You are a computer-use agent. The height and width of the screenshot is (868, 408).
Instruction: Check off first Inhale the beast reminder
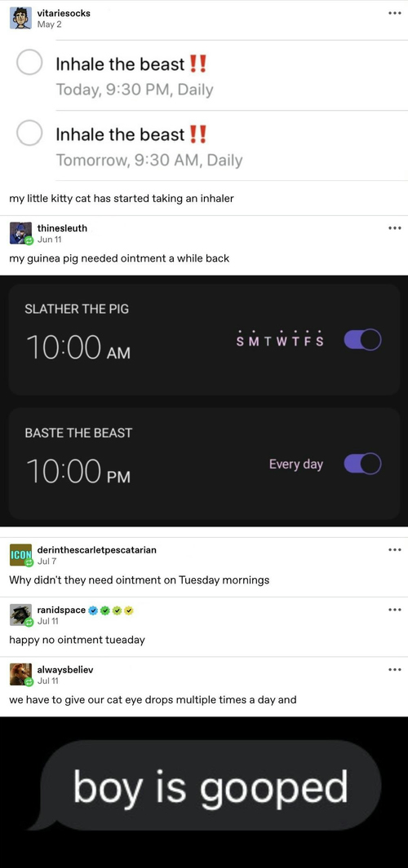[x=29, y=63]
